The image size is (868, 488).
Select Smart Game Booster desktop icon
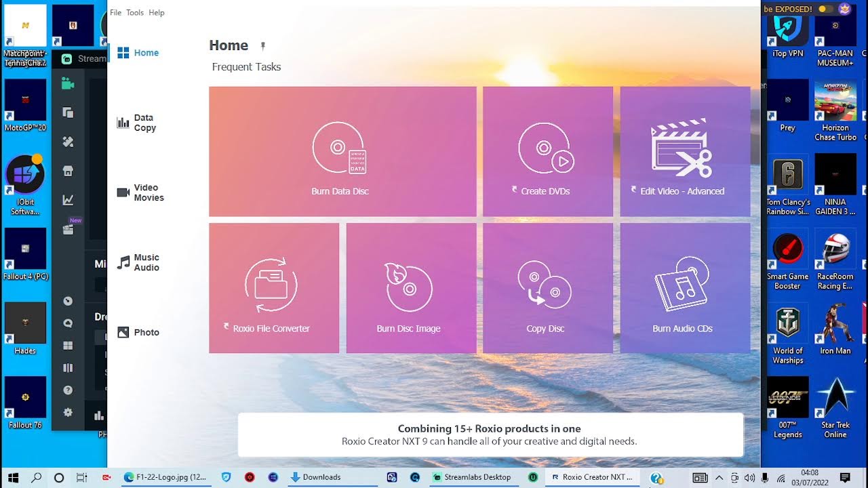click(787, 259)
